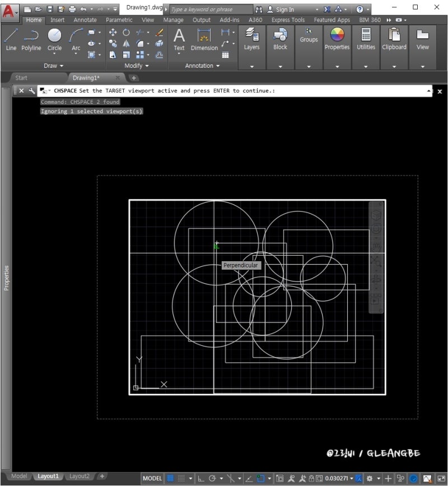Image resolution: width=448 pixels, height=486 pixels.
Task: Start the Dimension tool
Action: (x=204, y=35)
